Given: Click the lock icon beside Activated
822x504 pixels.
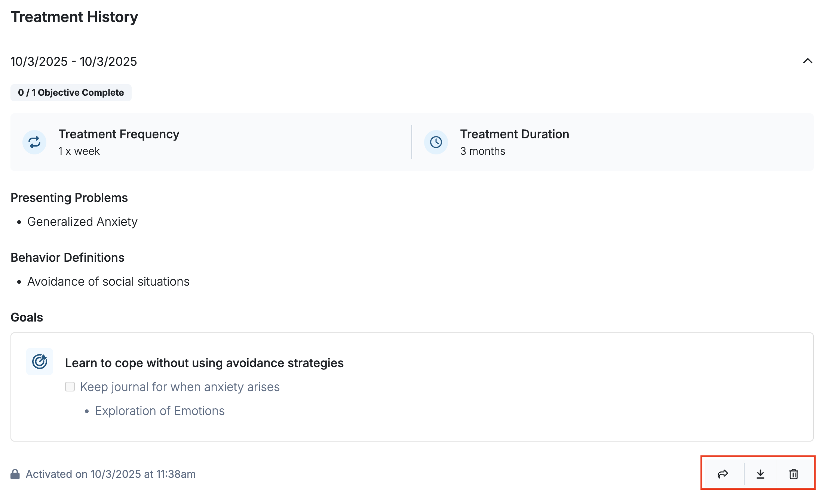Looking at the screenshot, I should [15, 474].
